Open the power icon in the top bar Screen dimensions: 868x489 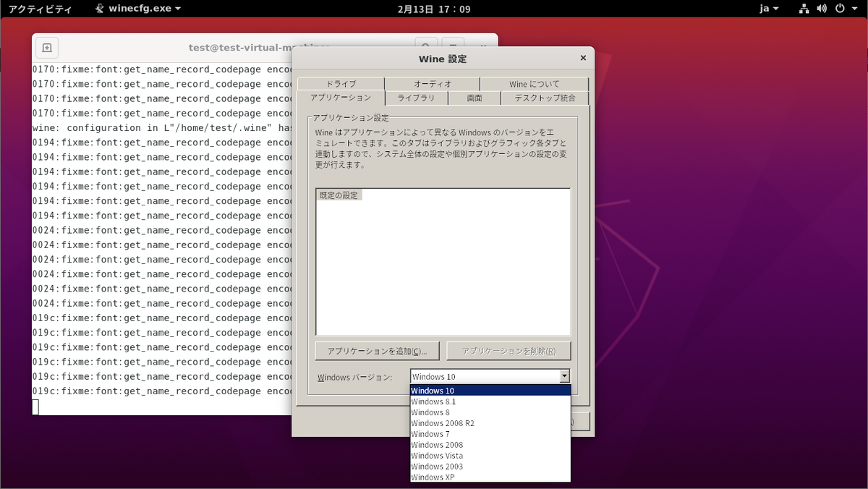point(840,9)
